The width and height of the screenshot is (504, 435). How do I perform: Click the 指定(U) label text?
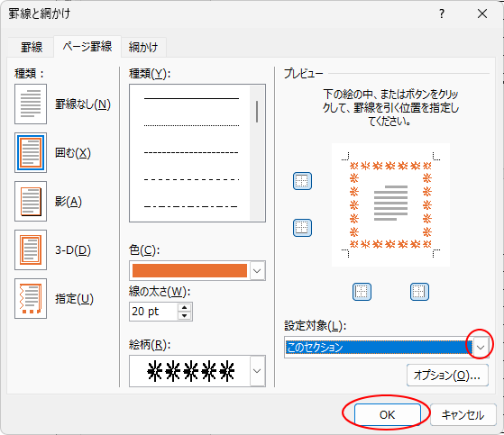point(74,299)
